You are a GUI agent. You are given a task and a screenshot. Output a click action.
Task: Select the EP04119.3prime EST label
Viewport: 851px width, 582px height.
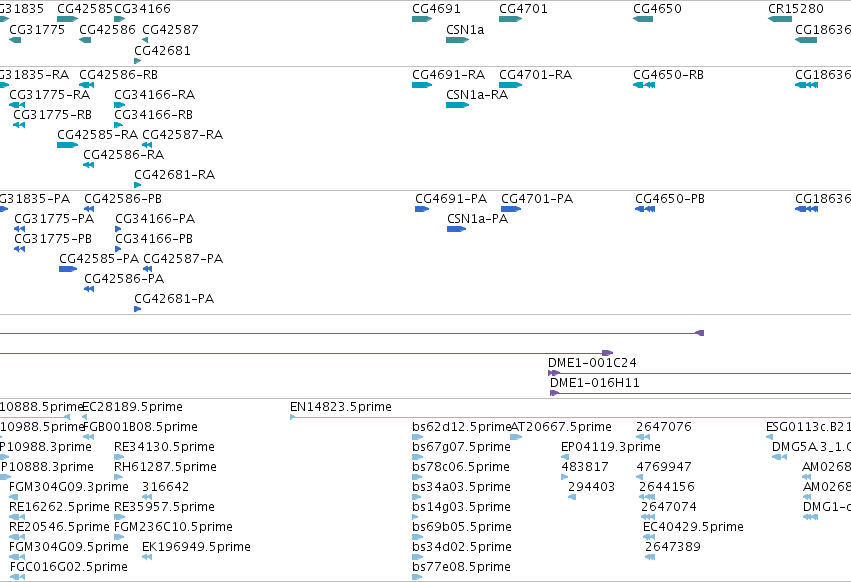[x=611, y=447]
